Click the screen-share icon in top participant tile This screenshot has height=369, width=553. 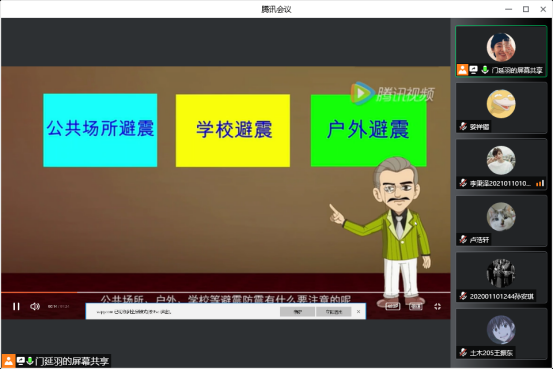click(x=474, y=69)
